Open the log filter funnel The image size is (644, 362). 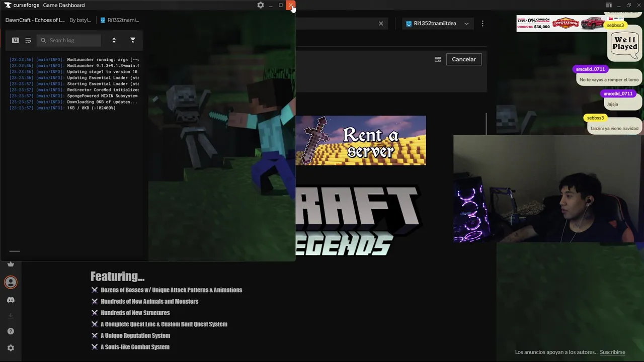[x=133, y=40]
